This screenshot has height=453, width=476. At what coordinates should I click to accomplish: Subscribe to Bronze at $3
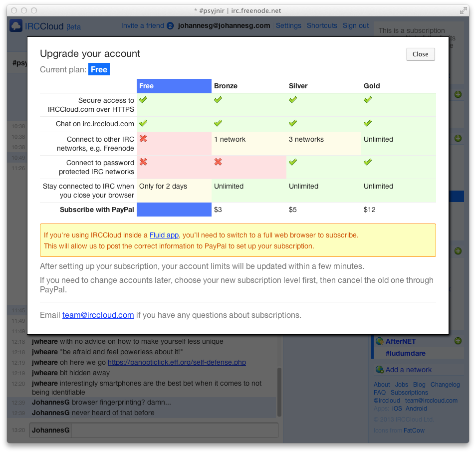(x=218, y=210)
